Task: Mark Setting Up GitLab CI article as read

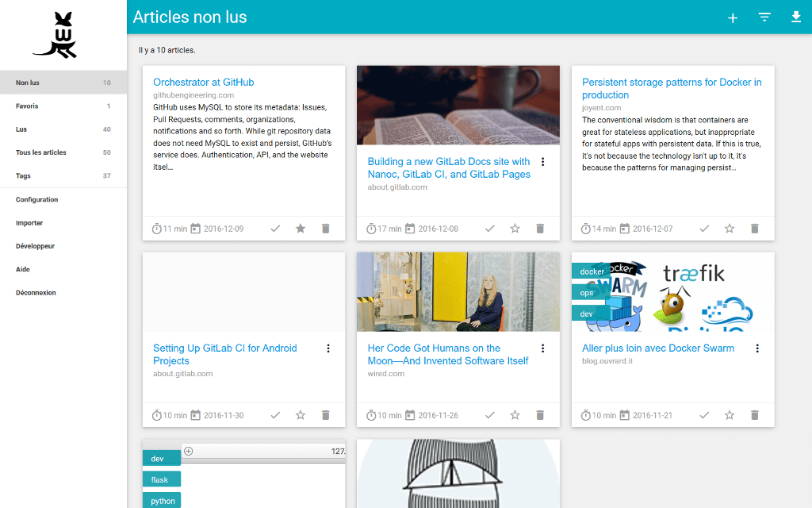Action: pyautogui.click(x=275, y=415)
